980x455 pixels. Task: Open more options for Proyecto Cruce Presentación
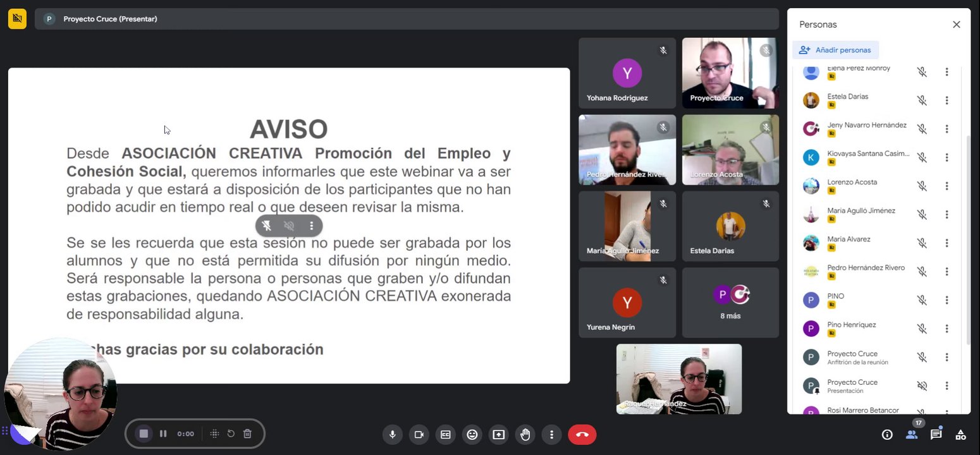(x=946, y=385)
